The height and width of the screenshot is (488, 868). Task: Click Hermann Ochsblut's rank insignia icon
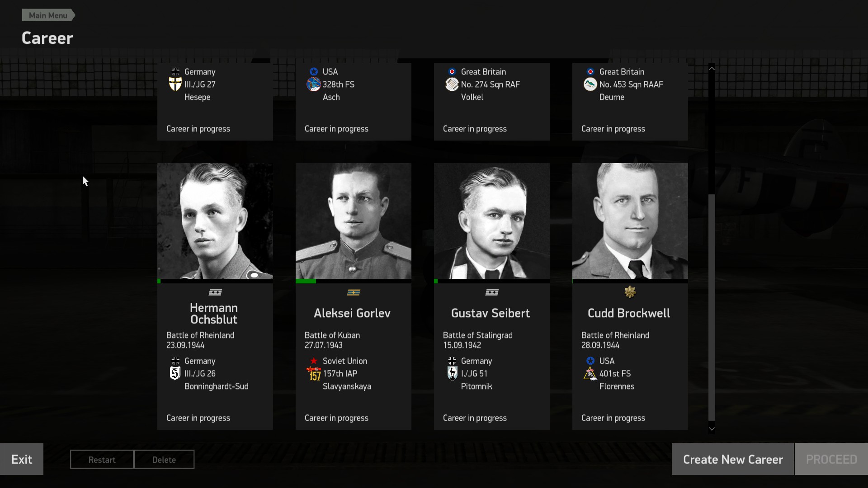coord(215,292)
